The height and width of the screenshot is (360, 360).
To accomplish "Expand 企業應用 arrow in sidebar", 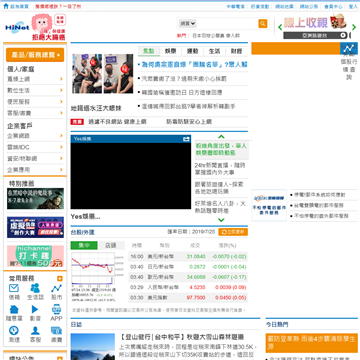I will click(x=61, y=170).
